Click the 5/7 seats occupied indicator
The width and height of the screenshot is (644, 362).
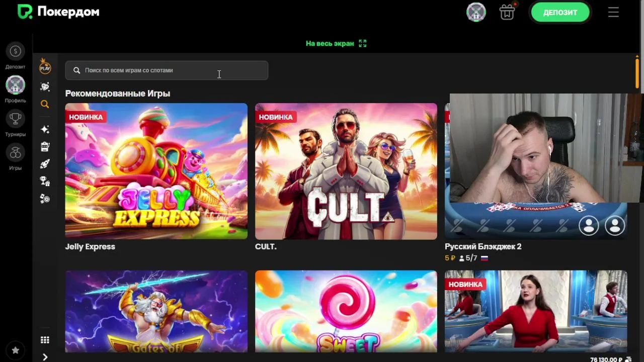click(468, 258)
